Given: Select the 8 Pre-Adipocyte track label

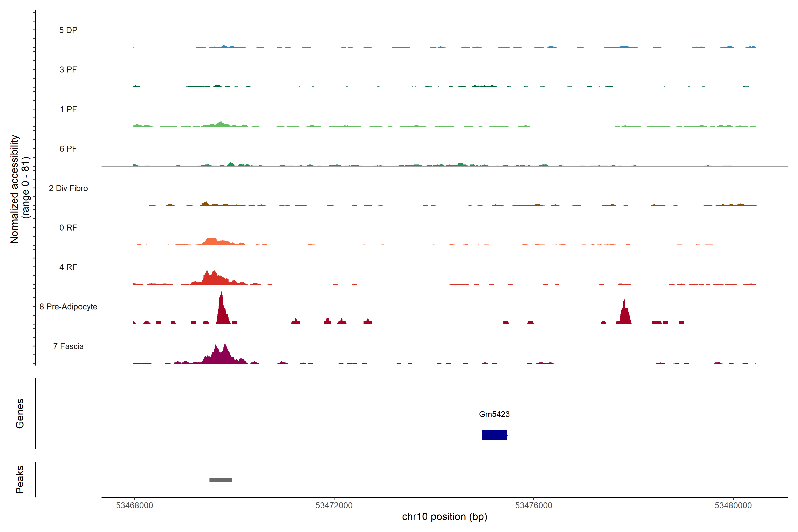Looking at the screenshot, I should [x=68, y=307].
